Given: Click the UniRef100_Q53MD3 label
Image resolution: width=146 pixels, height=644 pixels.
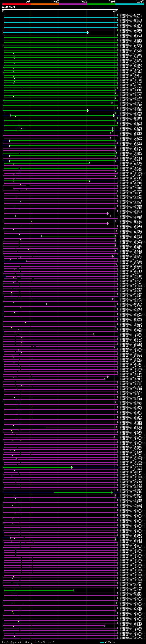Looking at the screenshot, I should tap(131, 133).
